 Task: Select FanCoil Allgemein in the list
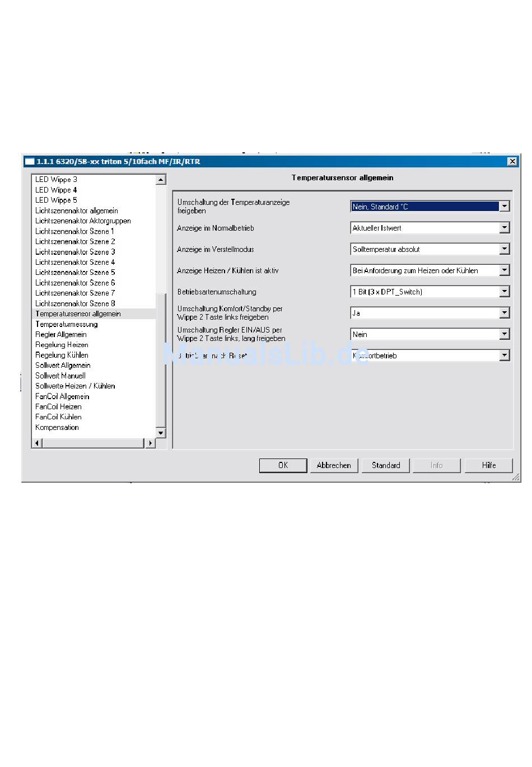(x=62, y=396)
